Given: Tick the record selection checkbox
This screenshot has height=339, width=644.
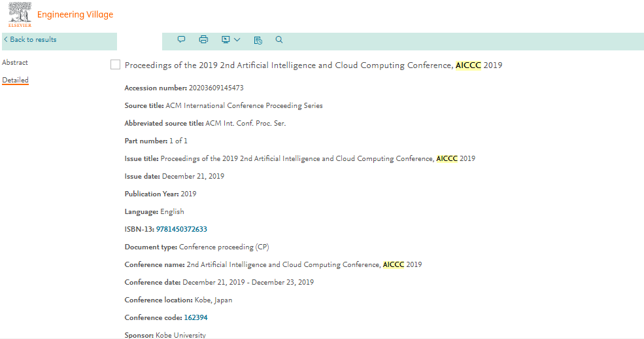Looking at the screenshot, I should 116,65.
